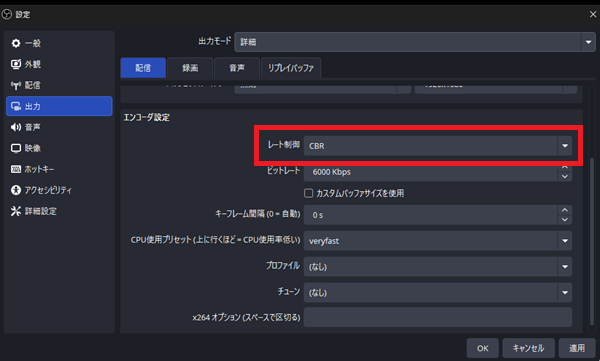Open the プロファイル dropdown
This screenshot has width=600, height=361.
point(438,267)
